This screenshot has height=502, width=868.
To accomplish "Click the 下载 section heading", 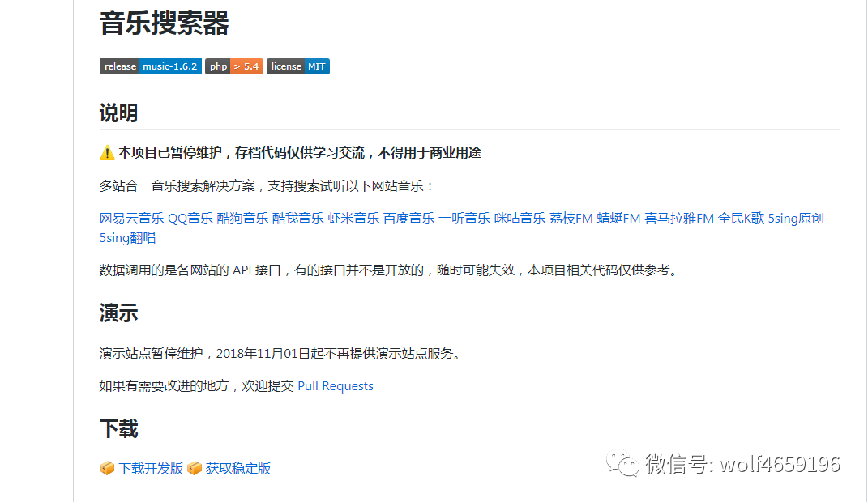I will pos(118,429).
